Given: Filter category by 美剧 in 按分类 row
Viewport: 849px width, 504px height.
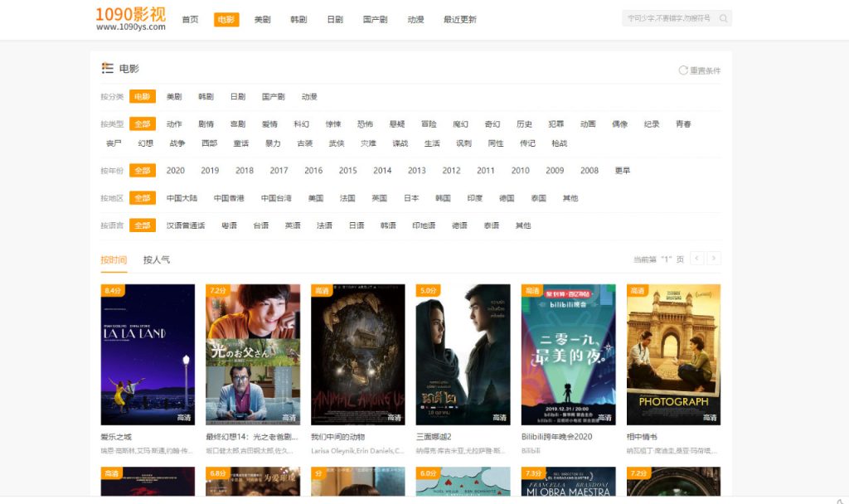Looking at the screenshot, I should 174,97.
